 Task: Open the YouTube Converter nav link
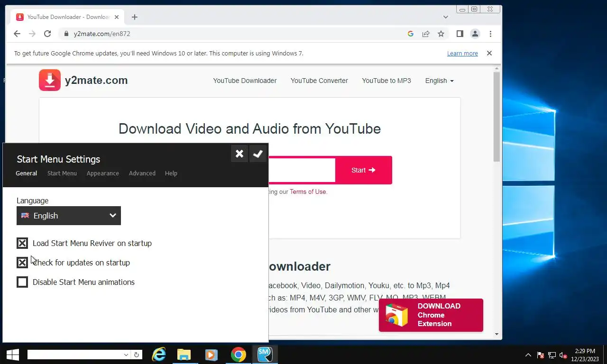click(319, 81)
